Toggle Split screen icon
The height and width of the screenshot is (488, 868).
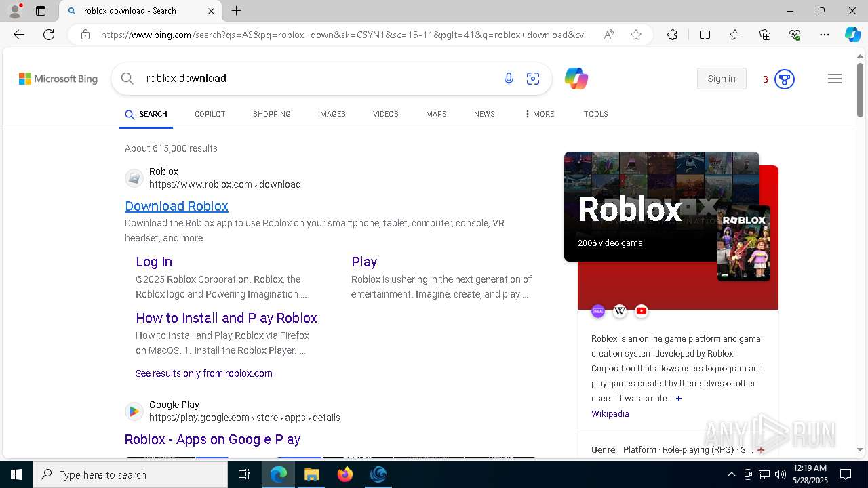pos(705,35)
